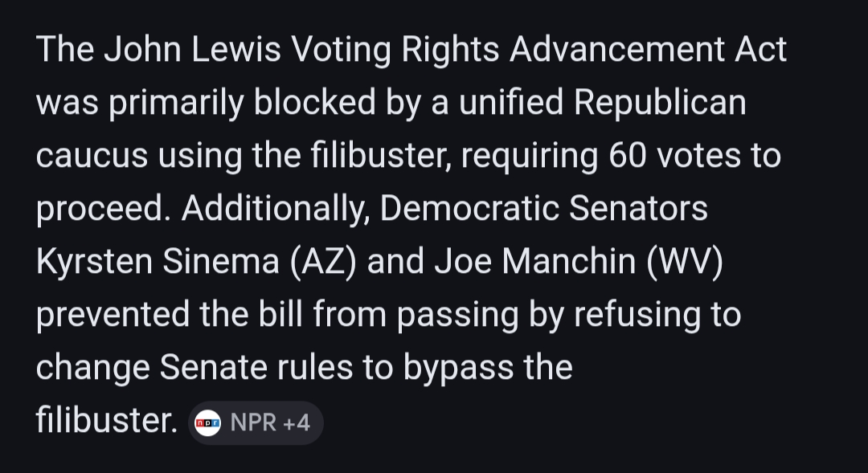The width and height of the screenshot is (868, 473).
Task: Click the NPR logo icon
Action: tap(208, 423)
